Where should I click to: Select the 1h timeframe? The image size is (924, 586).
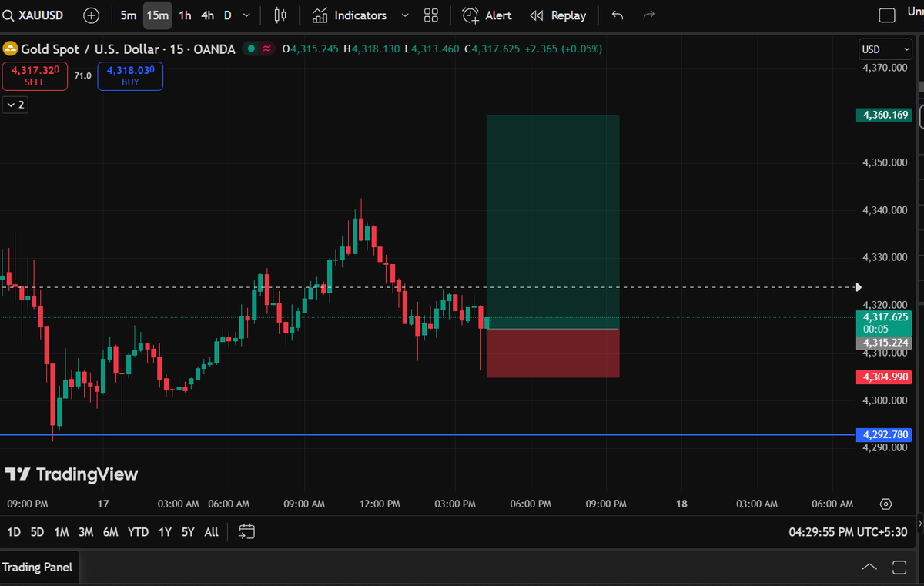185,15
